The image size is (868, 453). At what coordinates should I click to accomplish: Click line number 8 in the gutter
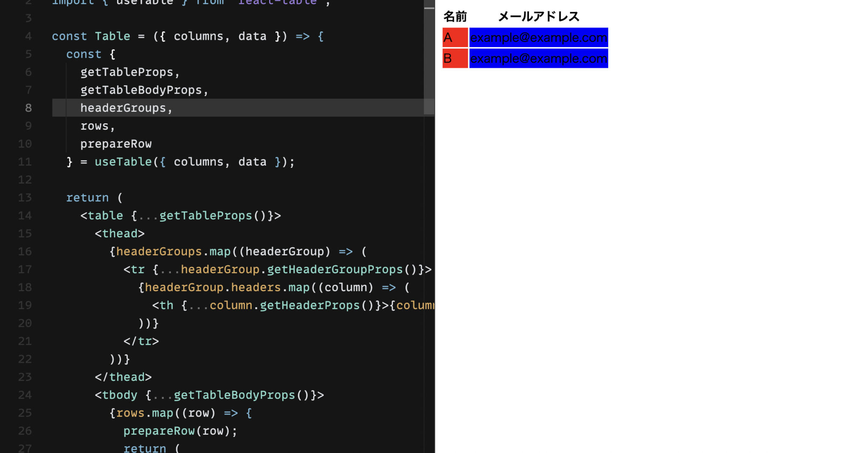28,108
